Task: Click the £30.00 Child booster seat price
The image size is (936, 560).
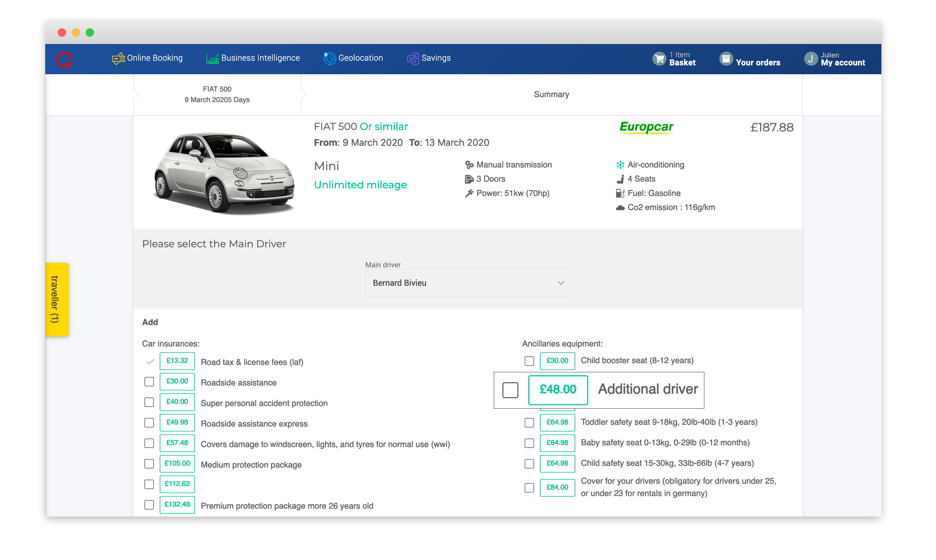Action: tap(557, 361)
